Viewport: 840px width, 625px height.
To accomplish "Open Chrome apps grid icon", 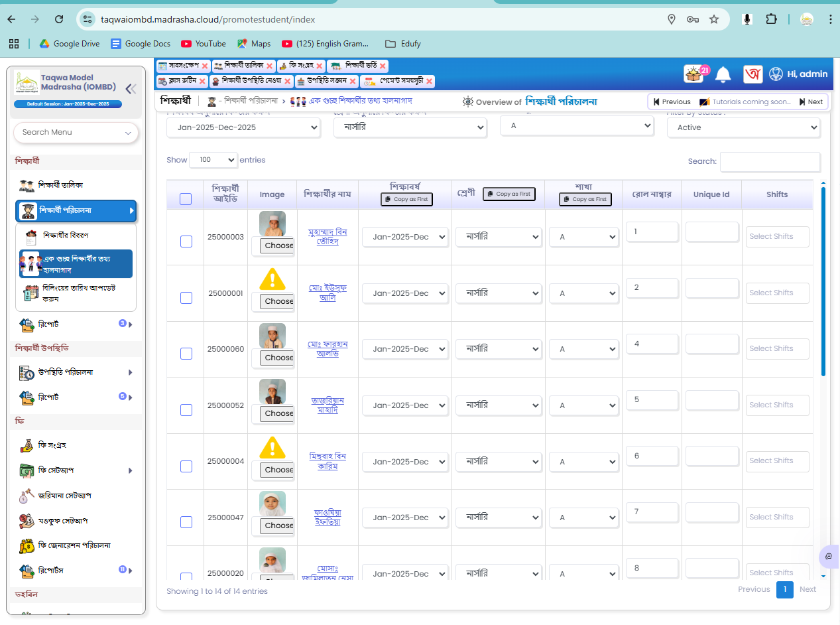I will pyautogui.click(x=13, y=44).
